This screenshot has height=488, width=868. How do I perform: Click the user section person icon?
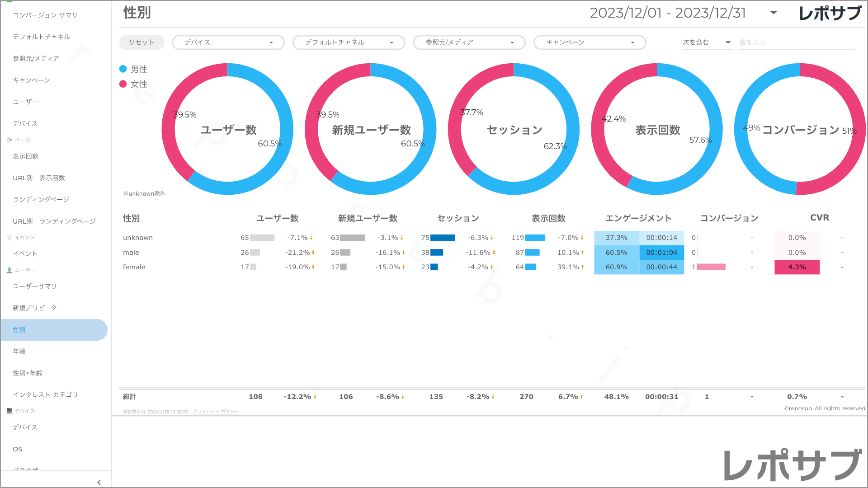pyautogui.click(x=9, y=270)
